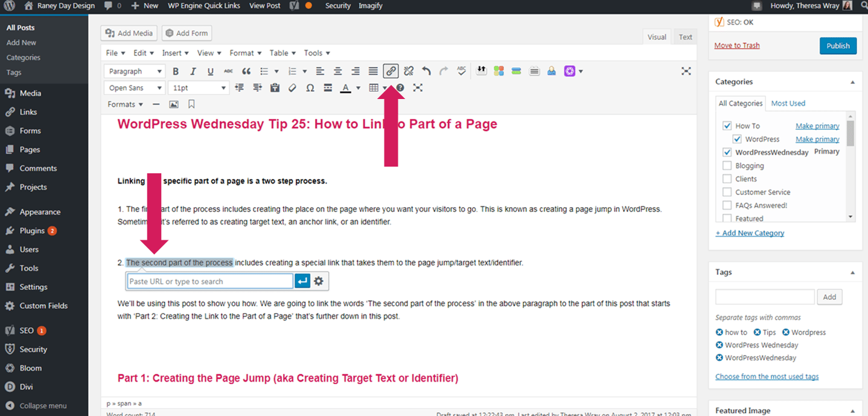Toggle bold formatting in editor toolbar
Image resolution: width=868 pixels, height=416 pixels.
tap(176, 71)
